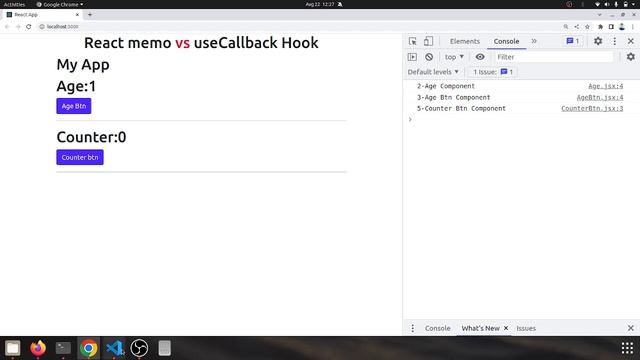Open a new browser tab
Viewport: 640px width, 360px height.
point(90,15)
